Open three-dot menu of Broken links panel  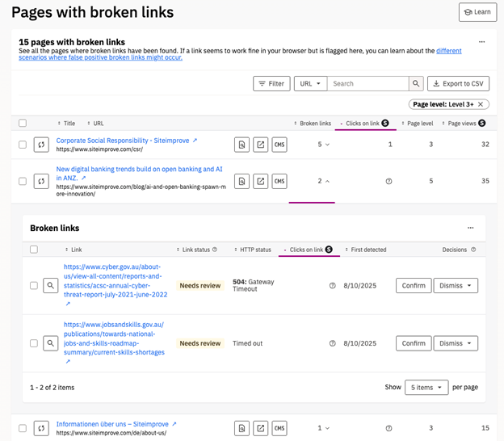pyautogui.click(x=471, y=228)
